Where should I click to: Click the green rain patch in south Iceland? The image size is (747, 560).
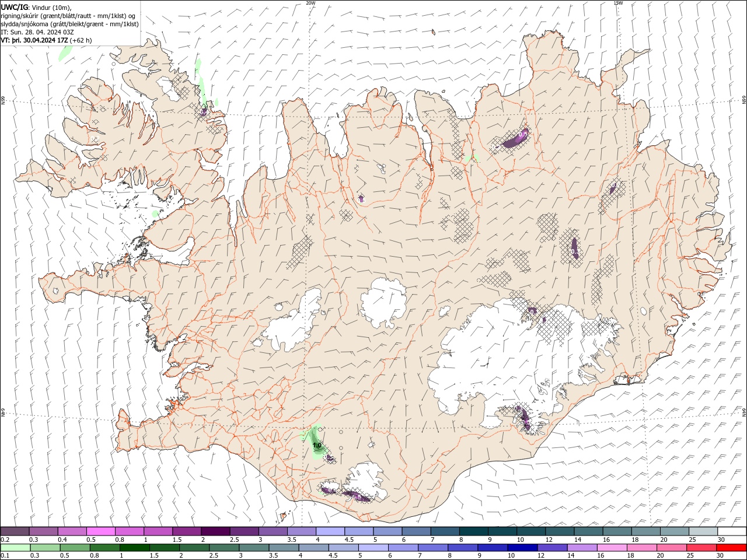pos(315,442)
